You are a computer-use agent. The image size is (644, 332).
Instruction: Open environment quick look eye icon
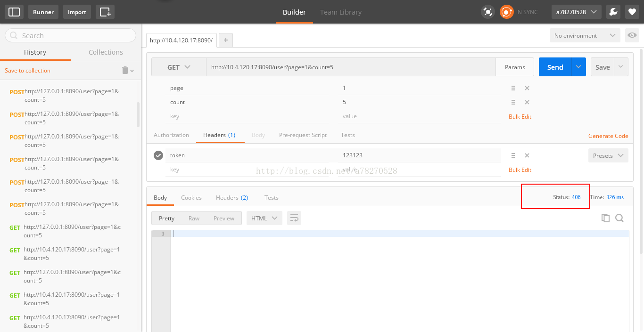click(632, 35)
